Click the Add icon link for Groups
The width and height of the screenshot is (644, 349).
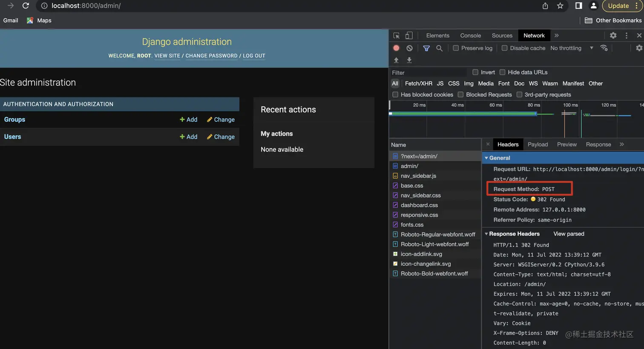pyautogui.click(x=188, y=120)
